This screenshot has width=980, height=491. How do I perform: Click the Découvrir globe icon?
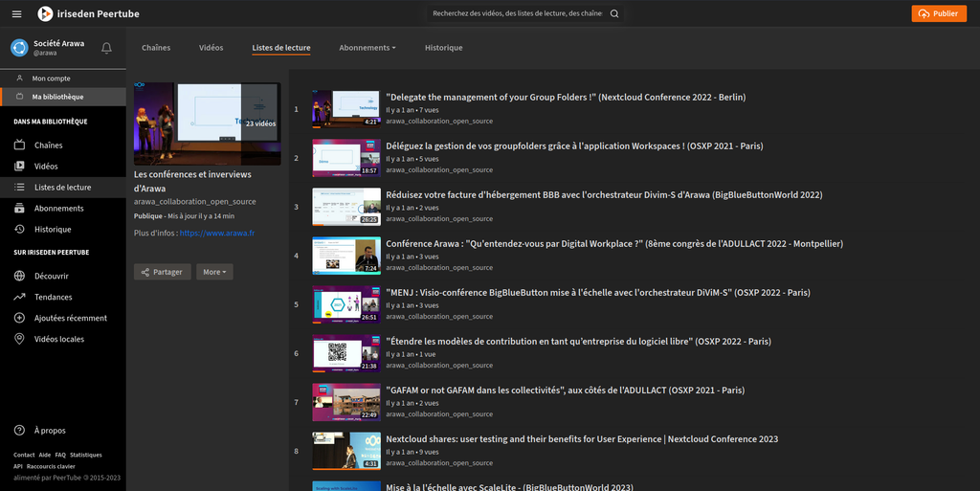[19, 276]
